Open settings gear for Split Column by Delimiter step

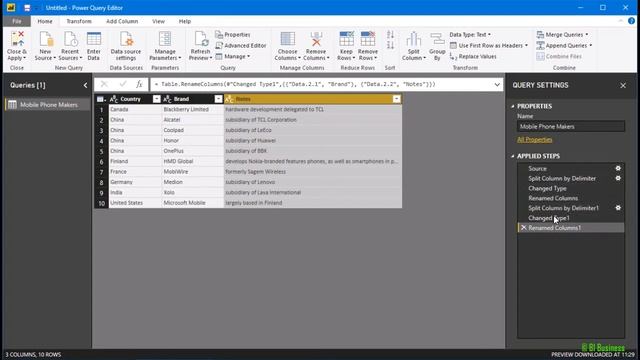click(x=618, y=178)
